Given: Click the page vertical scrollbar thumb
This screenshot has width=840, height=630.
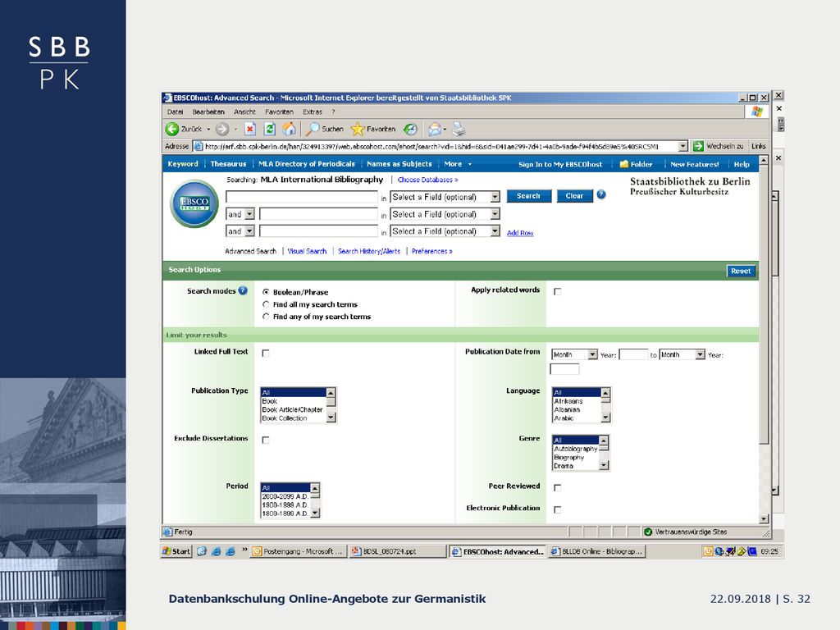Looking at the screenshot, I should (764, 304).
